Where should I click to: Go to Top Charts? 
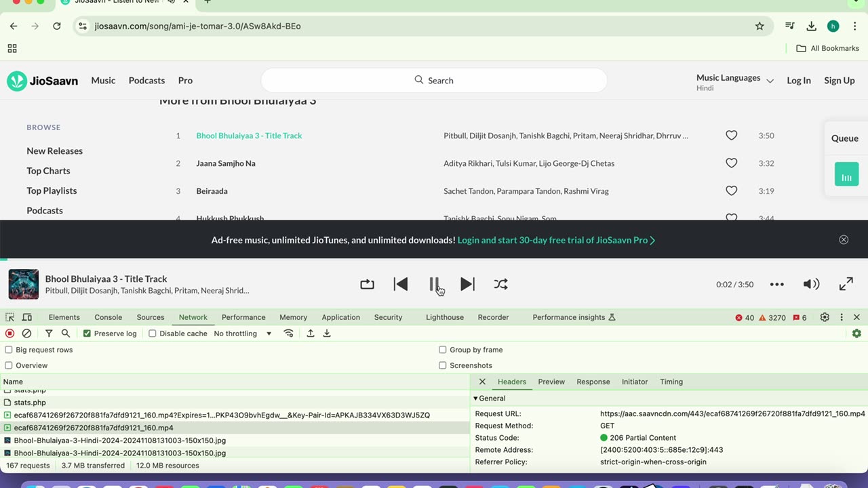tap(48, 171)
